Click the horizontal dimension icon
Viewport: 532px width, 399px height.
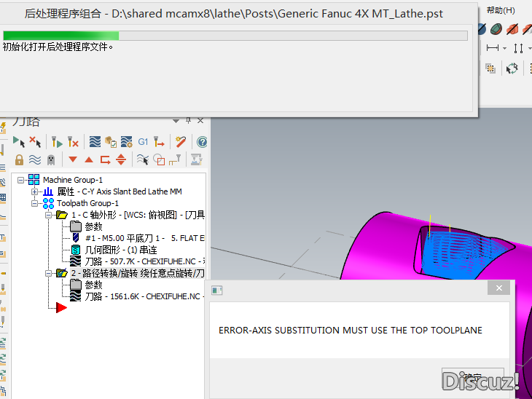[x=493, y=48]
